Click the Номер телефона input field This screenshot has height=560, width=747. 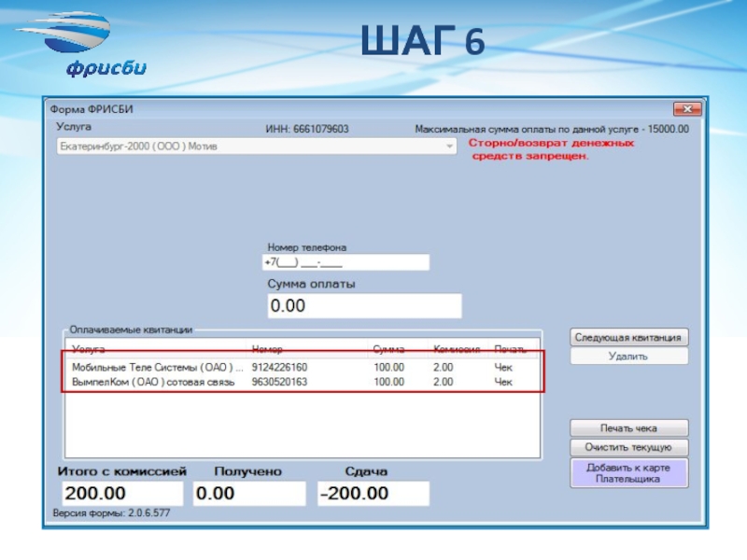click(345, 262)
